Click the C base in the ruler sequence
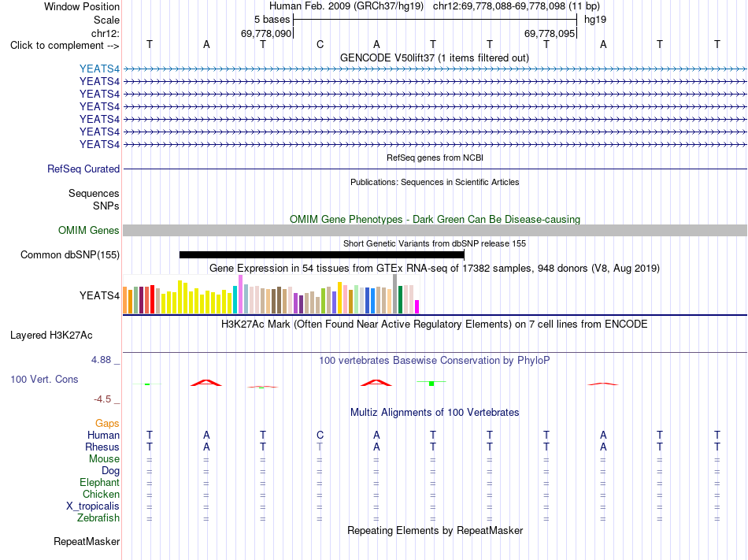Screen dimensions: 748x560 [x=320, y=44]
